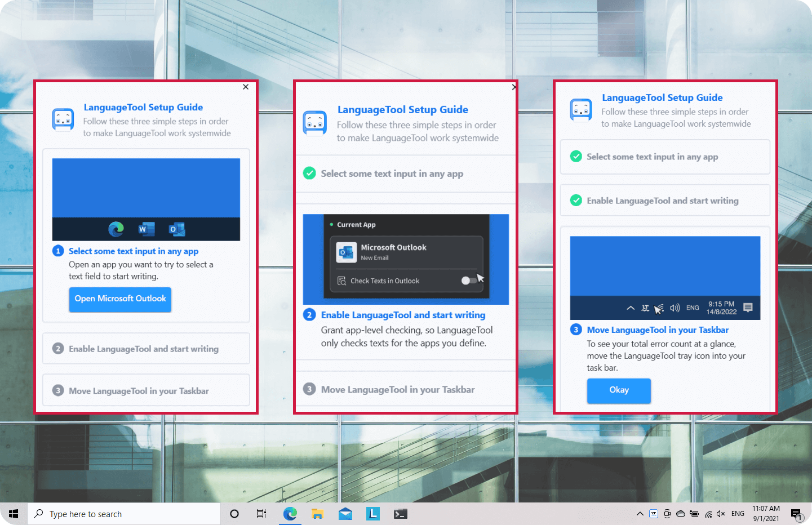This screenshot has height=525, width=812.
Task: Expand grey step 3 row under the 'Grant app-level checking' text
Action: 406,389
